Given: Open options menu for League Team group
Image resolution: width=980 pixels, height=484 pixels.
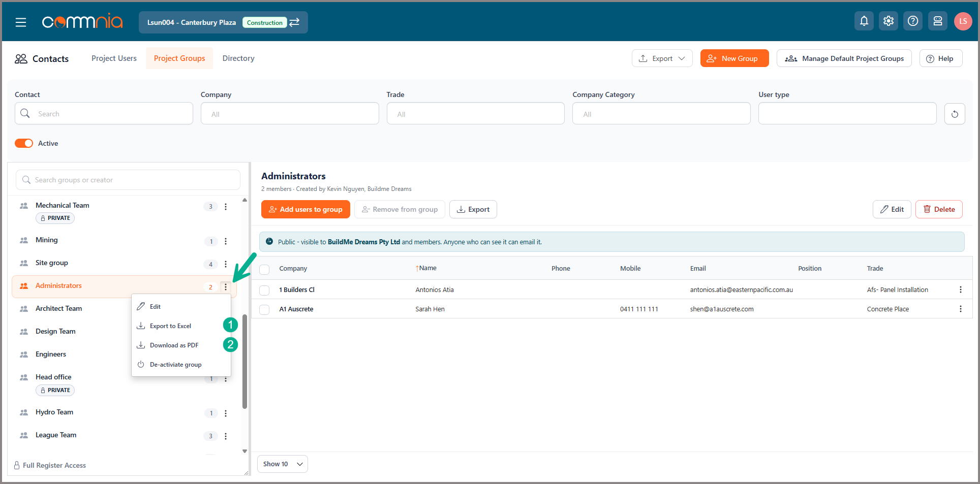Looking at the screenshot, I should pos(226,436).
